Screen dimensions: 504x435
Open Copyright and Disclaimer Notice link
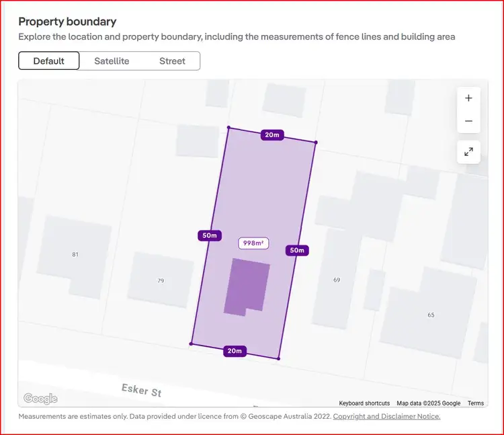(386, 416)
